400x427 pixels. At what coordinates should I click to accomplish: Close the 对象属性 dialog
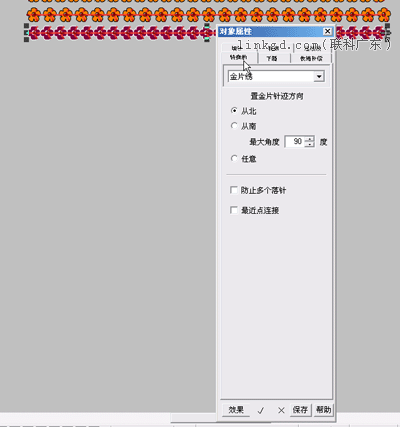click(x=327, y=31)
